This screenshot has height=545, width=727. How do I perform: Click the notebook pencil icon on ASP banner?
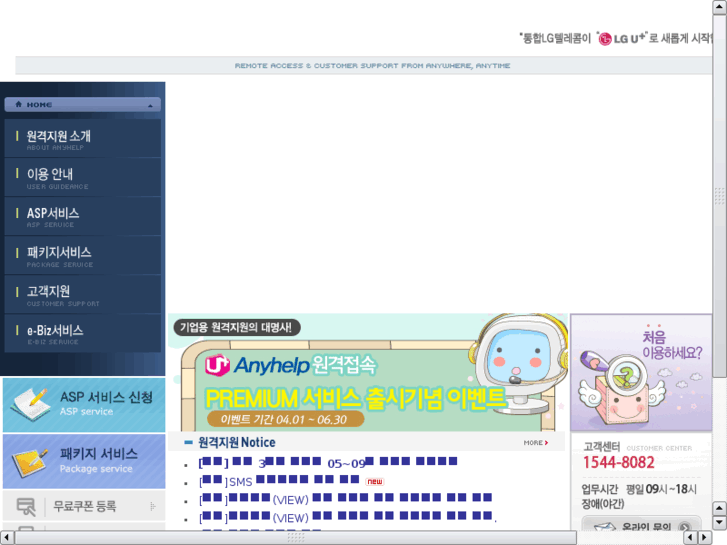pyautogui.click(x=31, y=404)
